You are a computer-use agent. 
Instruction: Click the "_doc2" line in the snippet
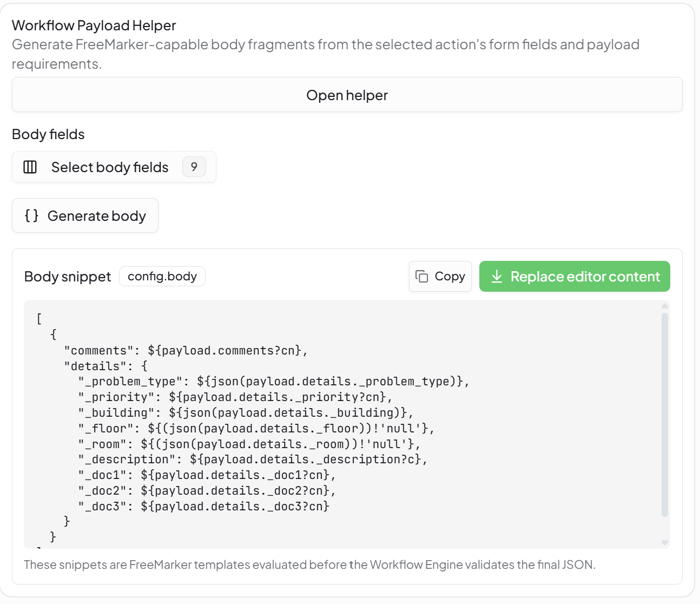click(x=207, y=491)
